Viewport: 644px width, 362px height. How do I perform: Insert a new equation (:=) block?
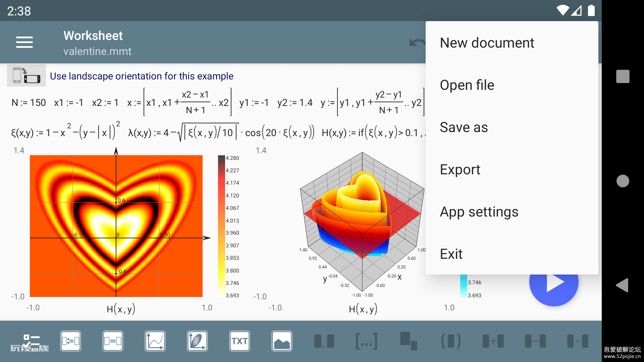pyautogui.click(x=70, y=341)
